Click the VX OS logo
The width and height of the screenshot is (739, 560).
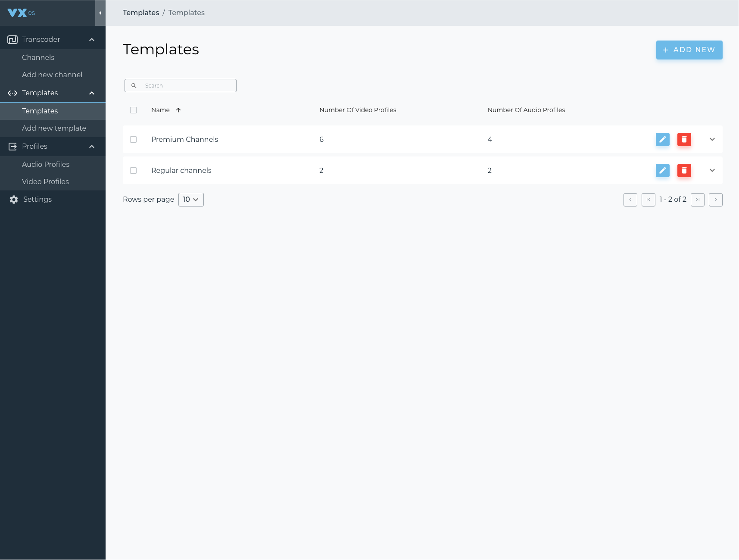tap(21, 13)
